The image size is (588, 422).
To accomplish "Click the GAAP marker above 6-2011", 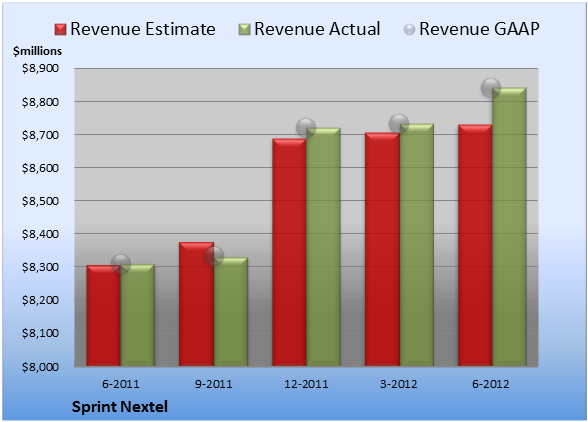I will (121, 264).
